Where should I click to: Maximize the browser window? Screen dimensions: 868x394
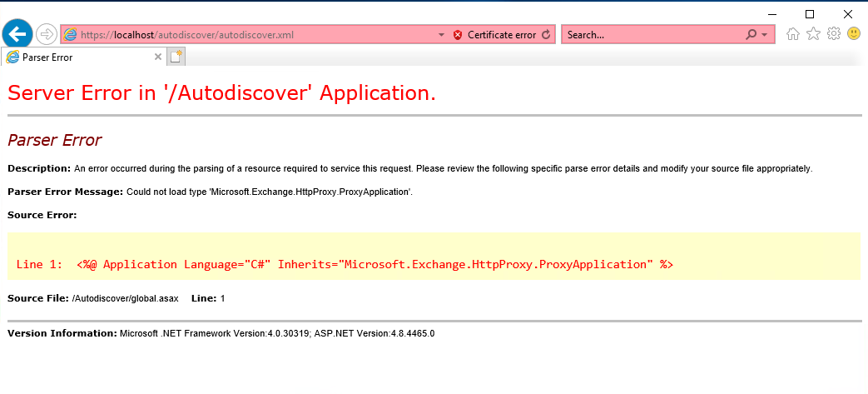pos(810,14)
